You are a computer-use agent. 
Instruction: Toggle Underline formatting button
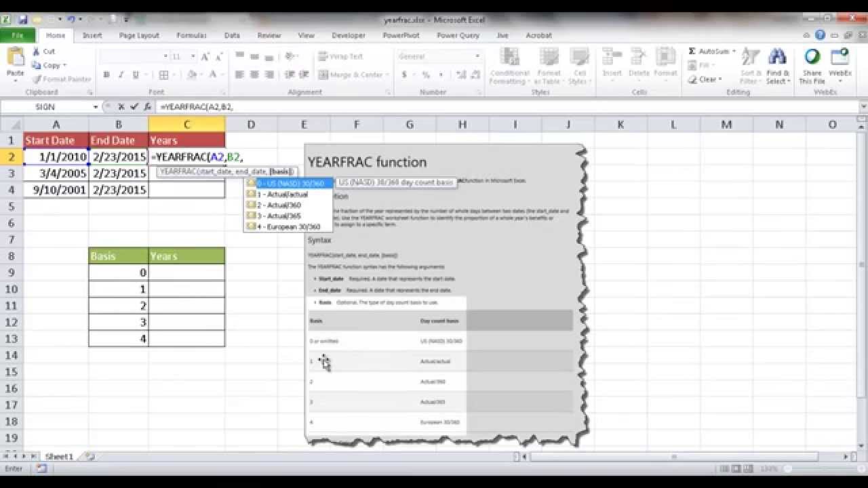136,75
